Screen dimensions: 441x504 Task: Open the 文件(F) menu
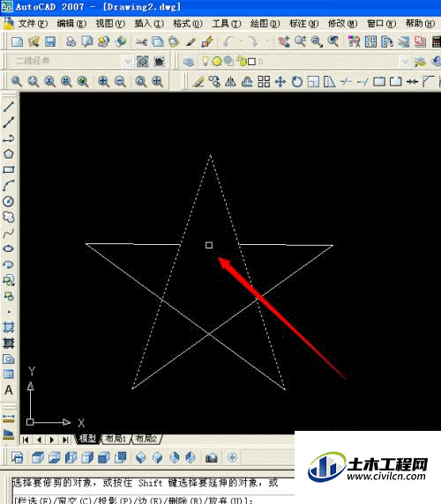[33, 24]
